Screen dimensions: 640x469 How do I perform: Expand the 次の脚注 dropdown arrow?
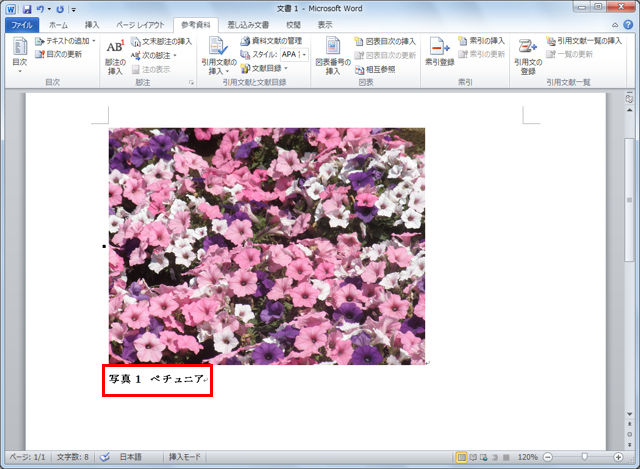pyautogui.click(x=175, y=55)
